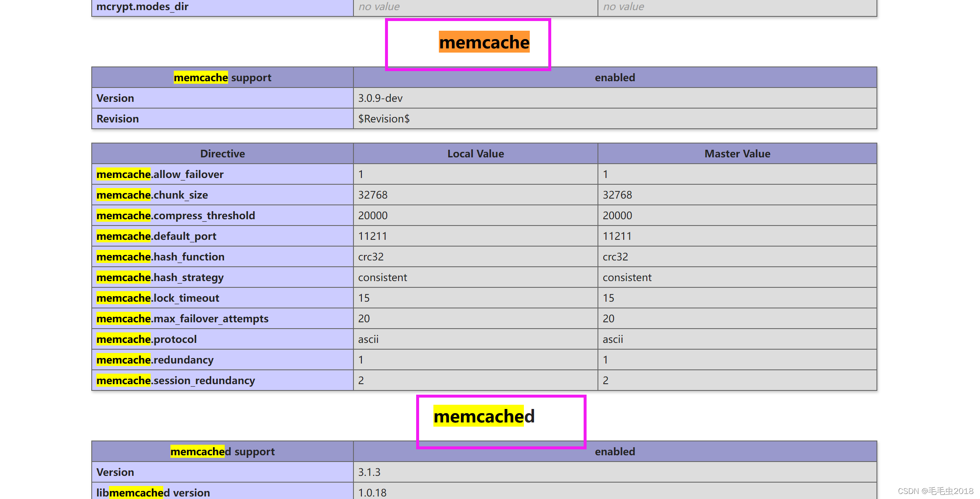Click the 'enabled' cell in memcached support row

click(615, 451)
